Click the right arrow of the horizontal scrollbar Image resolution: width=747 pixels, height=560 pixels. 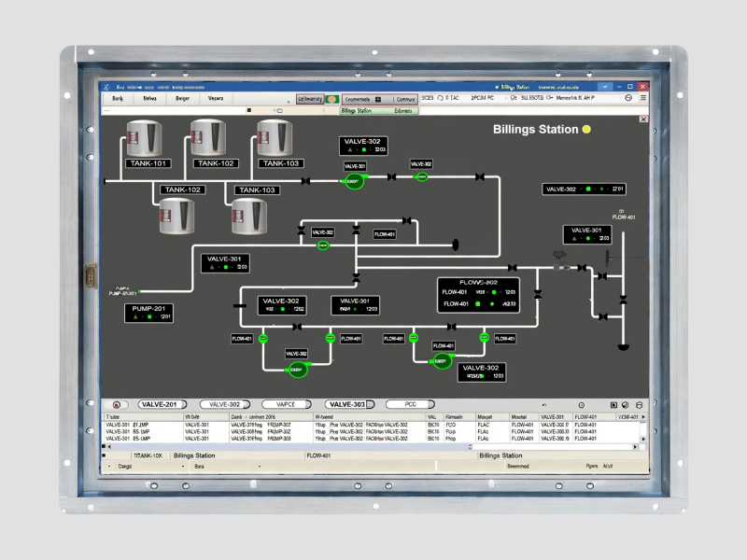[635, 447]
